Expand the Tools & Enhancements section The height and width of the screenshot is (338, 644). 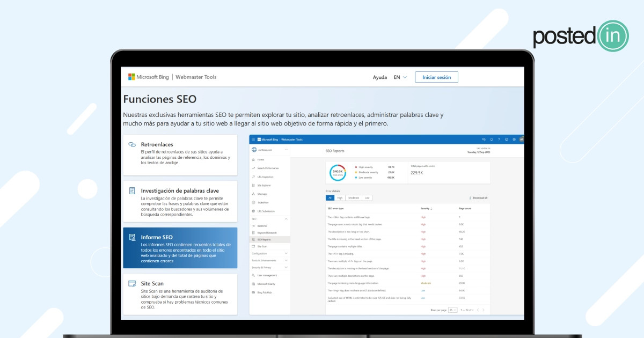[286, 260]
